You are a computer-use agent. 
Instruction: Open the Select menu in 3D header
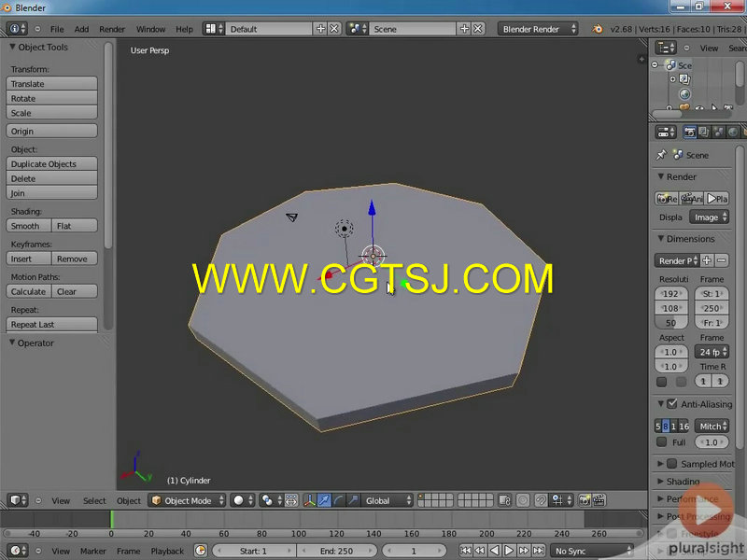(x=94, y=500)
